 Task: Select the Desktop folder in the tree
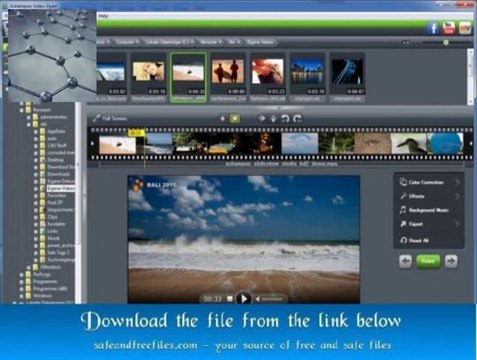[55, 160]
